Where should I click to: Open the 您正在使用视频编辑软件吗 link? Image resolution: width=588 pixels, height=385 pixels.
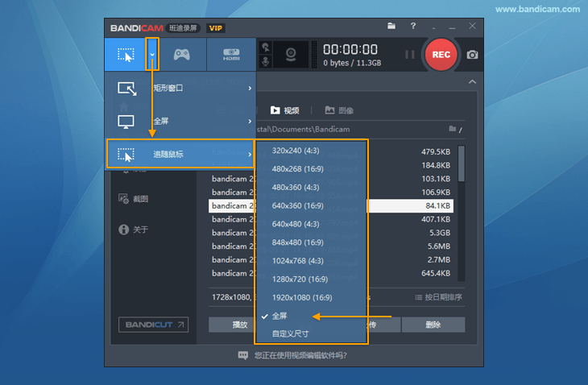tap(300, 355)
